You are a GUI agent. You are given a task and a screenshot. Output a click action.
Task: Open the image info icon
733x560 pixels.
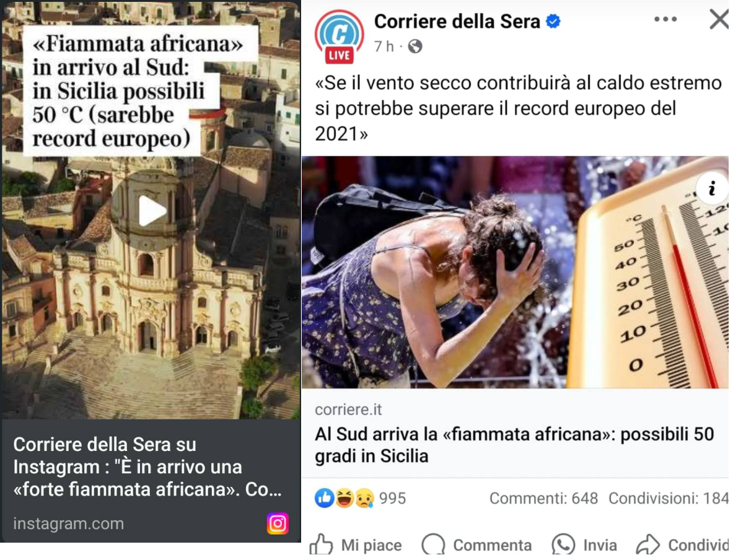click(712, 188)
